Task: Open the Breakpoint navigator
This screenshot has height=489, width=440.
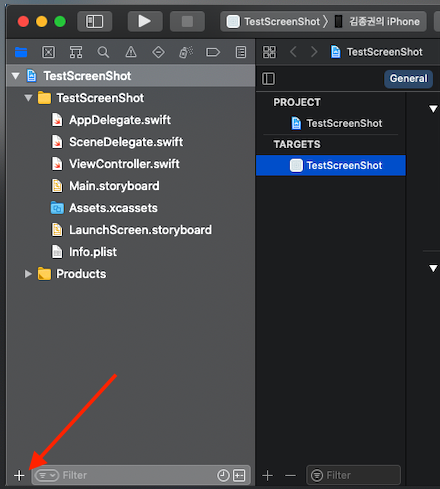Action: click(x=213, y=52)
